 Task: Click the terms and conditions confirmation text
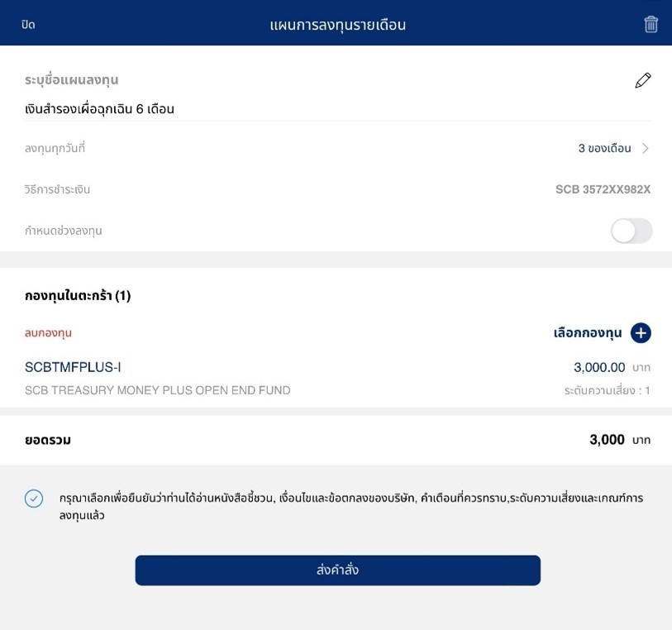(x=351, y=507)
